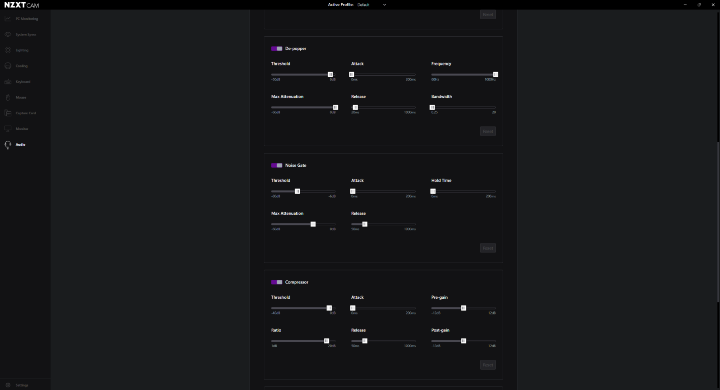Open System Specs in the sidebar
Screen dimensions: 720x390
click(x=20, y=34)
